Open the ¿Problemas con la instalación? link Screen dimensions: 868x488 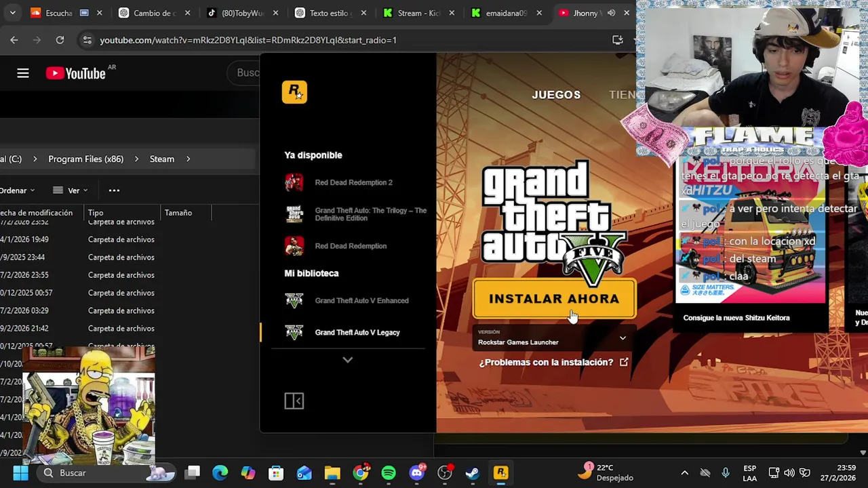pyautogui.click(x=553, y=362)
